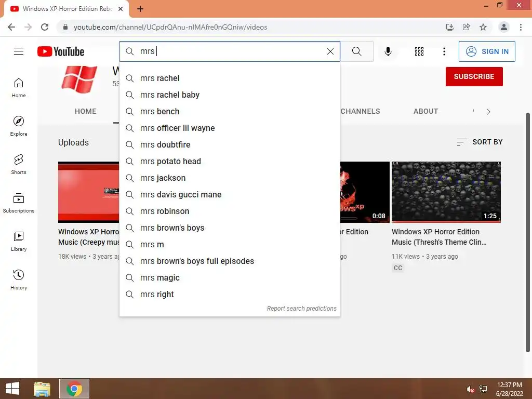Open the YouTube apps grid
Image resolution: width=532 pixels, height=399 pixels.
click(419, 51)
